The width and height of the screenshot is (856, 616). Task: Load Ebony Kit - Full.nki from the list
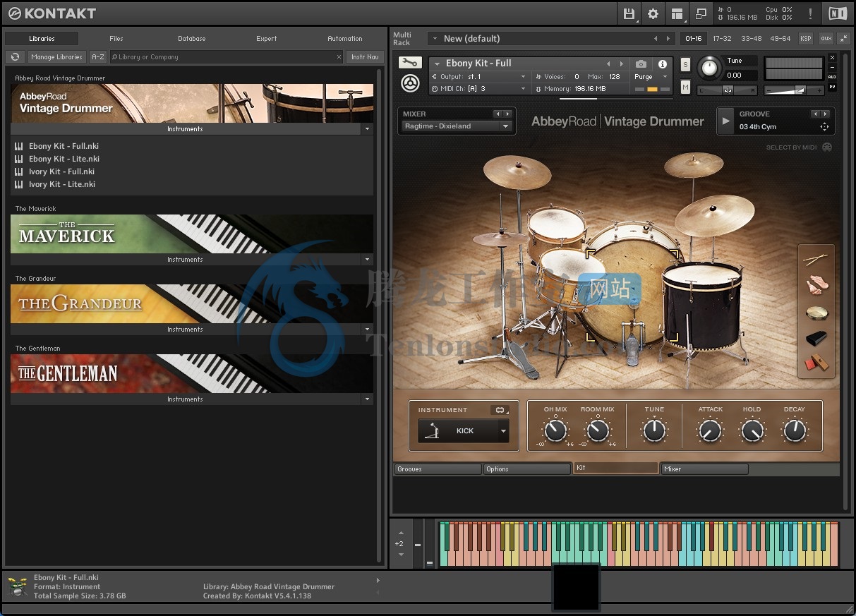pos(64,146)
